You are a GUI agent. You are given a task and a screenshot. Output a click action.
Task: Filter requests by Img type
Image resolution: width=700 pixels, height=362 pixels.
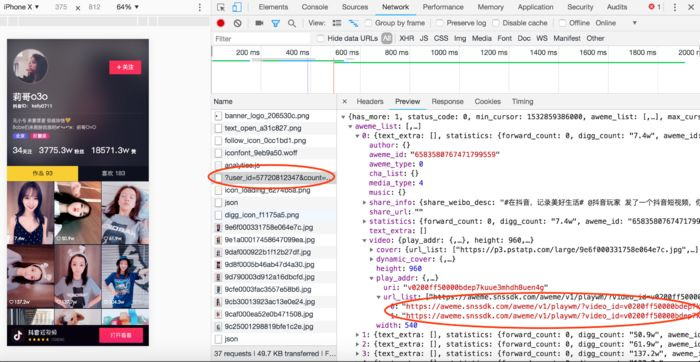coord(460,38)
